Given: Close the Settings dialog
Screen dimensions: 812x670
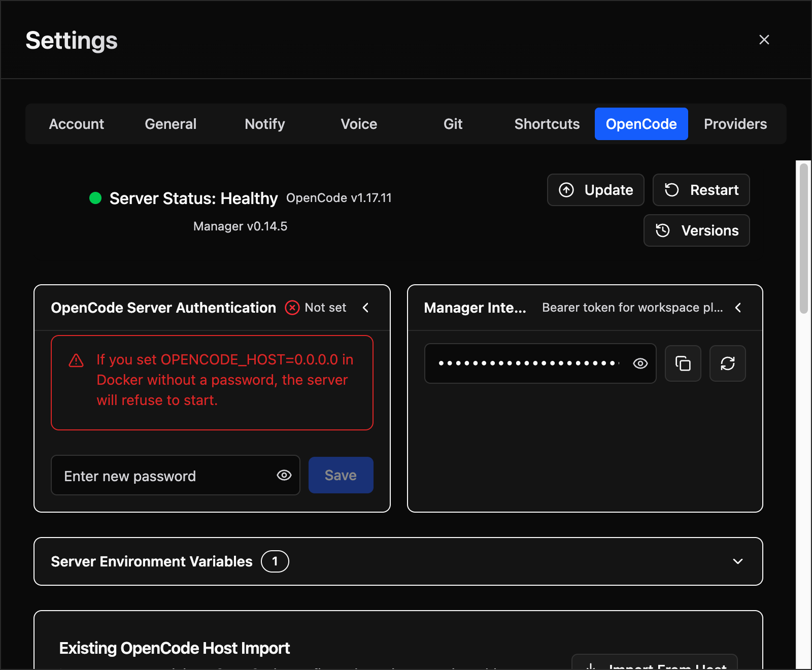Looking at the screenshot, I should coord(764,40).
